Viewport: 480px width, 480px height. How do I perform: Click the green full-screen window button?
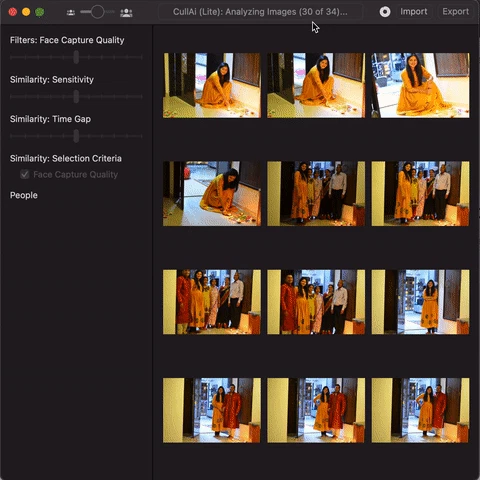point(40,12)
